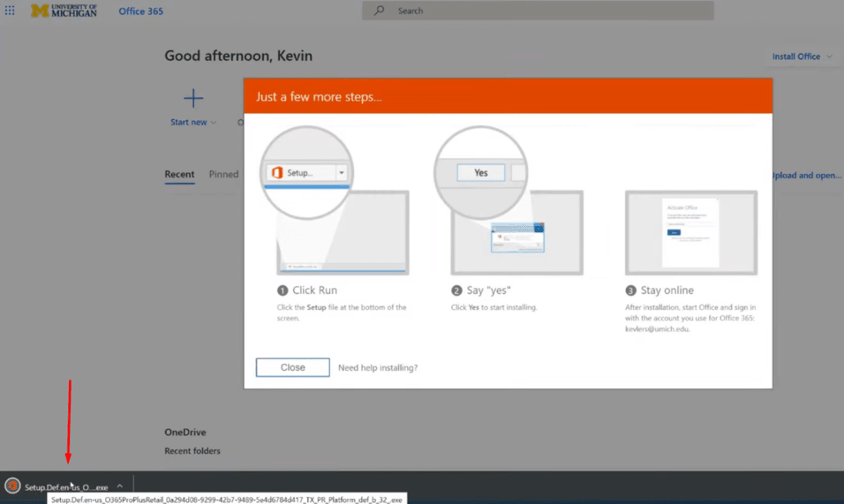Click the Good afternoon, Kevin greeting

pos(238,56)
